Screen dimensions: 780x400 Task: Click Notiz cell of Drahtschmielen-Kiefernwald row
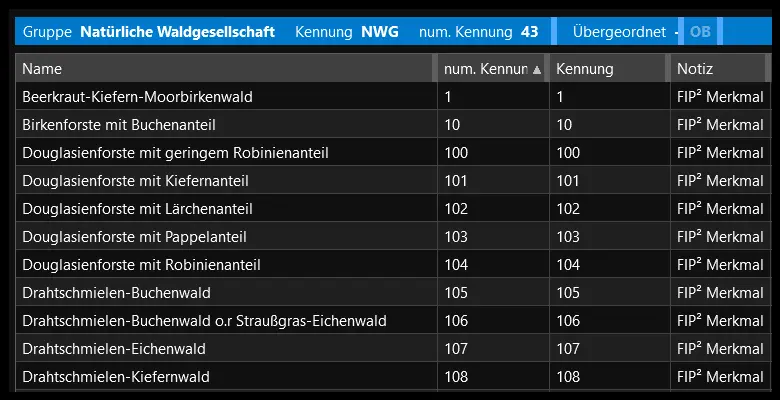[x=720, y=377]
